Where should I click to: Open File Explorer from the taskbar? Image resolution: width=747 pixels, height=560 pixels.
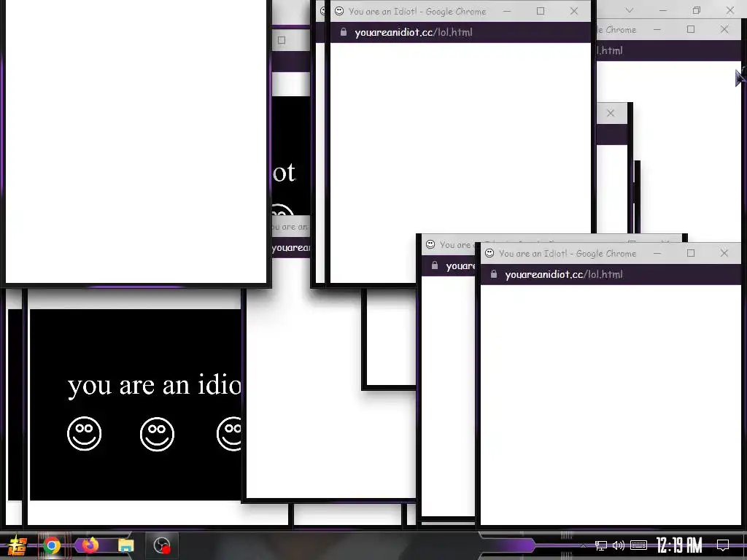(x=125, y=545)
